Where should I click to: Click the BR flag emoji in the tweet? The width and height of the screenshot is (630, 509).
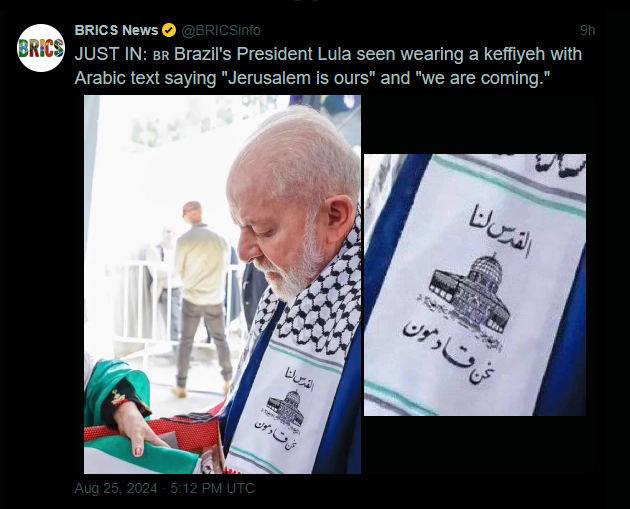coord(161,55)
